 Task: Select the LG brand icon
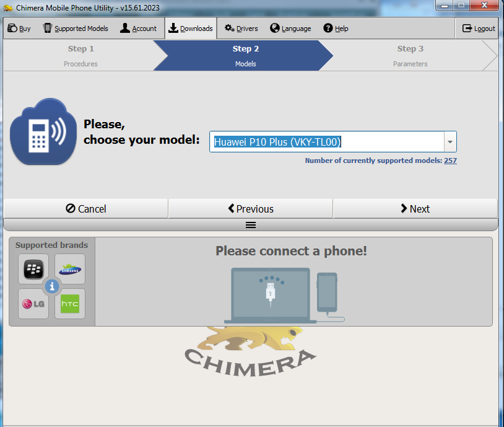click(33, 304)
